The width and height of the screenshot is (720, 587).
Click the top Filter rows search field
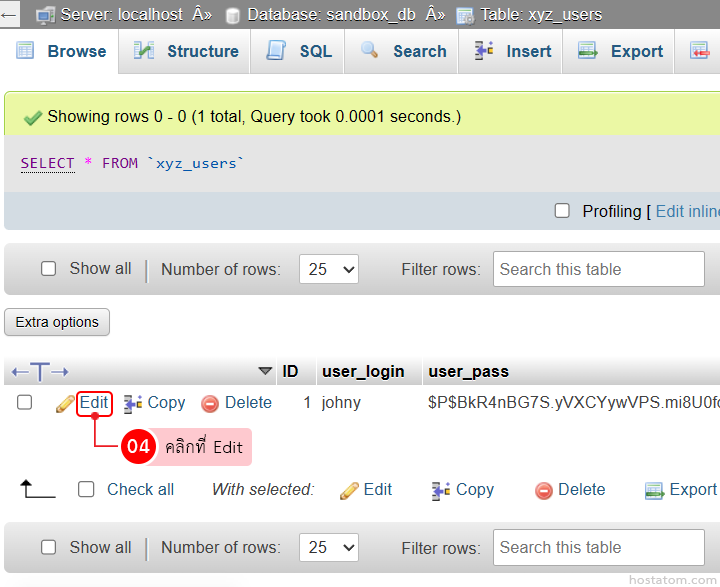pyautogui.click(x=598, y=269)
